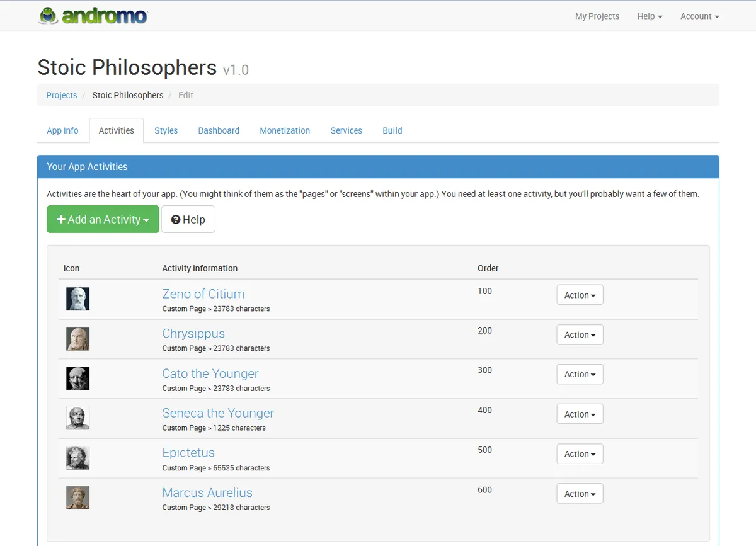The width and height of the screenshot is (756, 546).
Task: Click the Projects breadcrumb link
Action: [x=62, y=95]
